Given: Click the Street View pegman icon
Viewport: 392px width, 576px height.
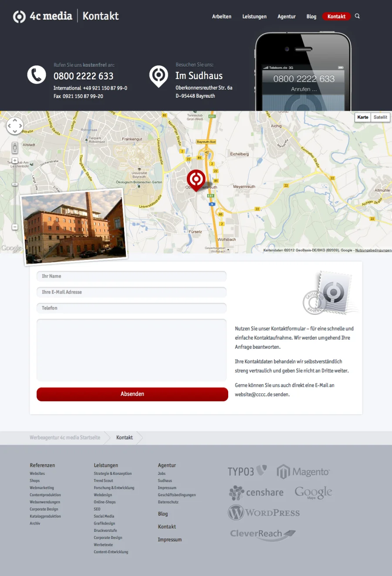Looking at the screenshot, I should tap(15, 147).
